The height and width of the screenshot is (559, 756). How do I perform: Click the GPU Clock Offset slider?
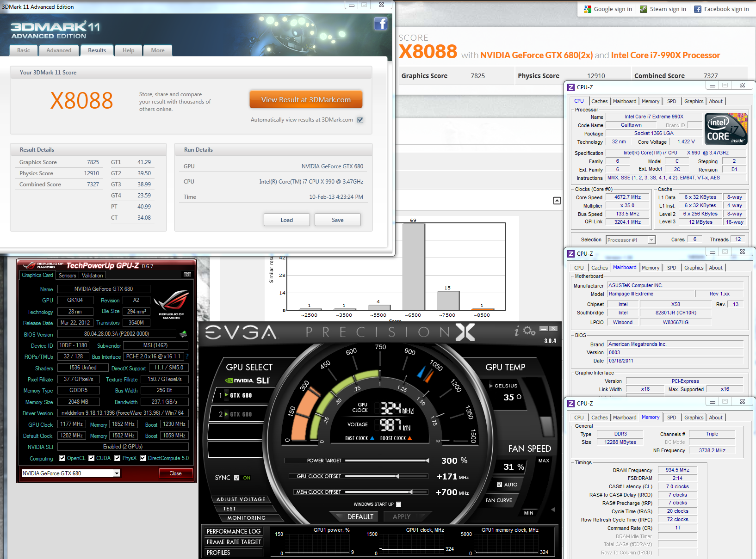pos(387,476)
